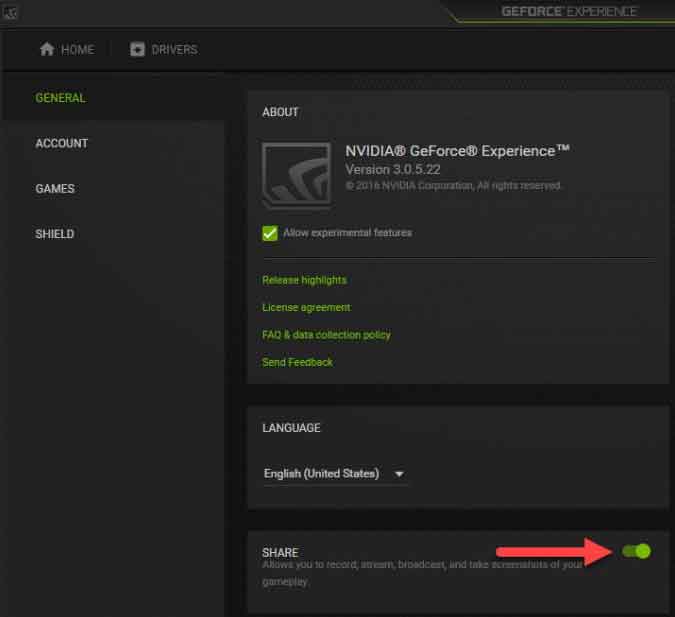Open the License agreement link

[306, 307]
